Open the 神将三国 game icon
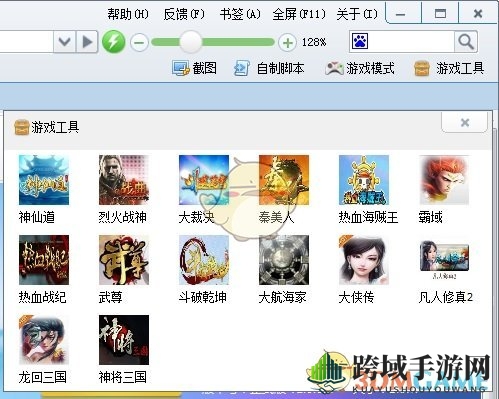This screenshot has width=499, height=399. [x=124, y=340]
